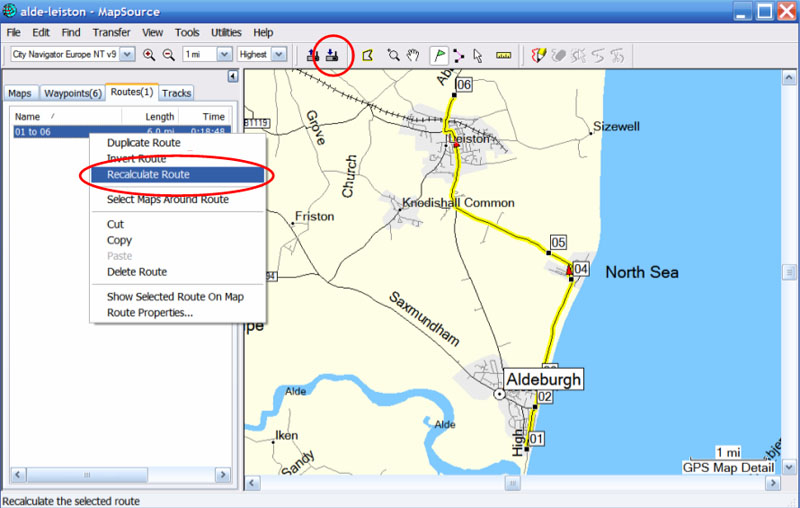Click the Sizewell place label on map

pyautogui.click(x=616, y=126)
